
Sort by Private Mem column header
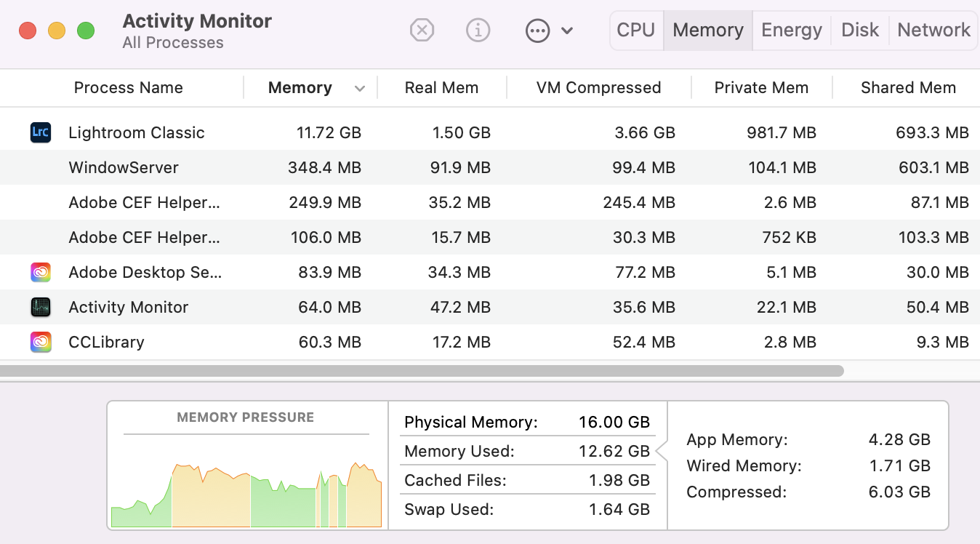[x=761, y=88]
